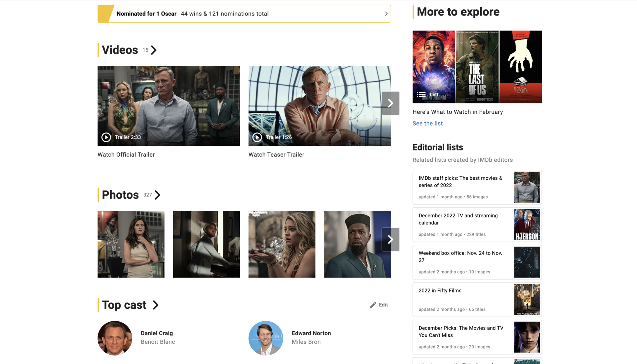Screen dimensions: 637x364
Task: Click the next arrow on the Videos carousel
Action: point(391,103)
